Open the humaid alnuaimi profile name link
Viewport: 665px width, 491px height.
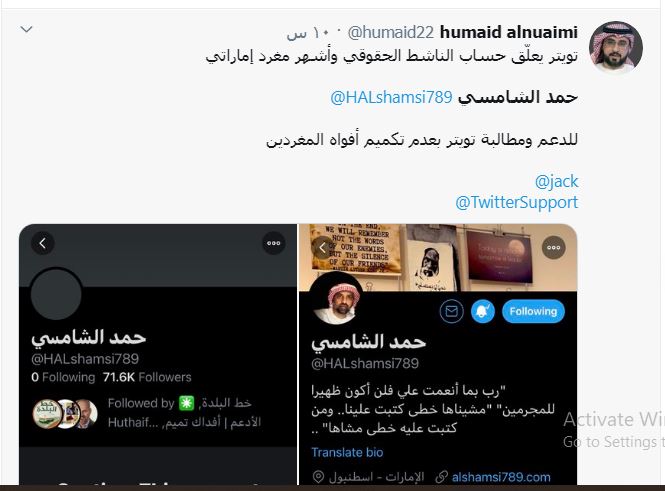509,32
